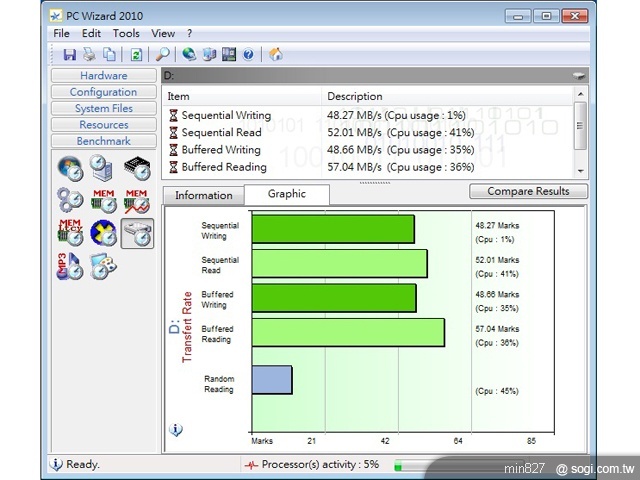
Task: Click the info icon in status bar
Action: point(56,464)
